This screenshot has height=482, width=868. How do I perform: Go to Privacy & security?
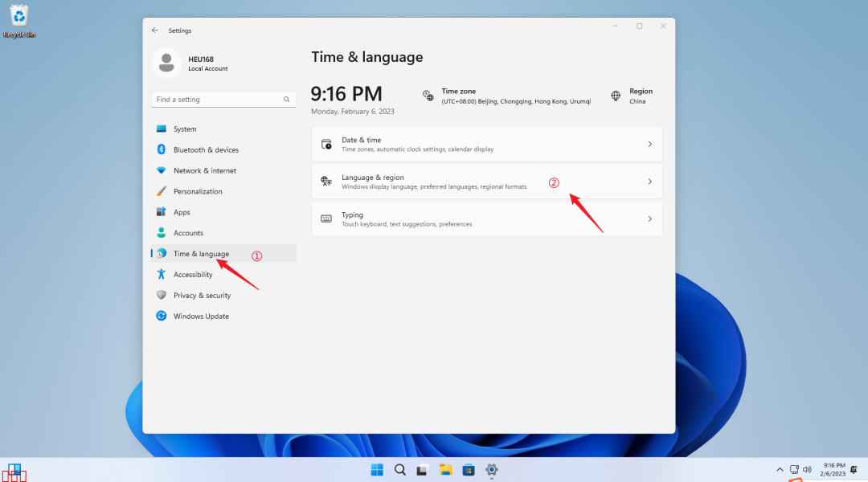pyautogui.click(x=223, y=295)
